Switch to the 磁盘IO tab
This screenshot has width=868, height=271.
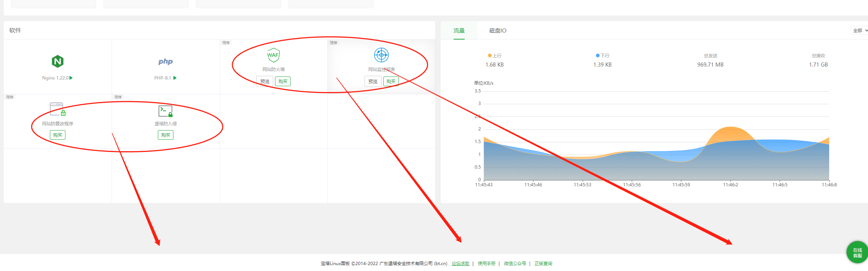click(498, 31)
